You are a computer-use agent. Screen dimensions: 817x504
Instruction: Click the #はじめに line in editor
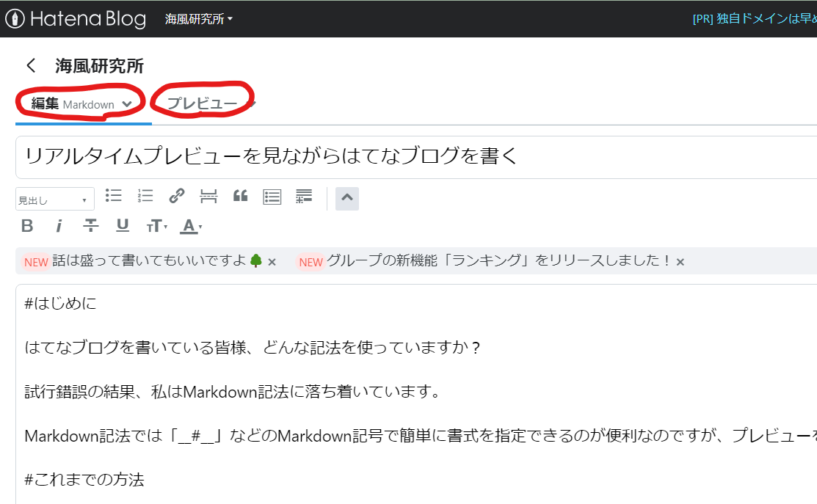(60, 303)
